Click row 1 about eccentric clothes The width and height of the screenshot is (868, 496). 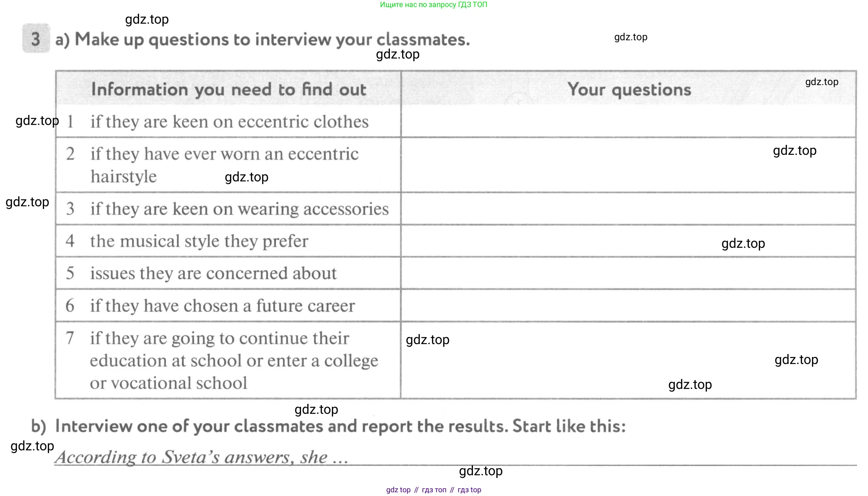click(x=228, y=121)
